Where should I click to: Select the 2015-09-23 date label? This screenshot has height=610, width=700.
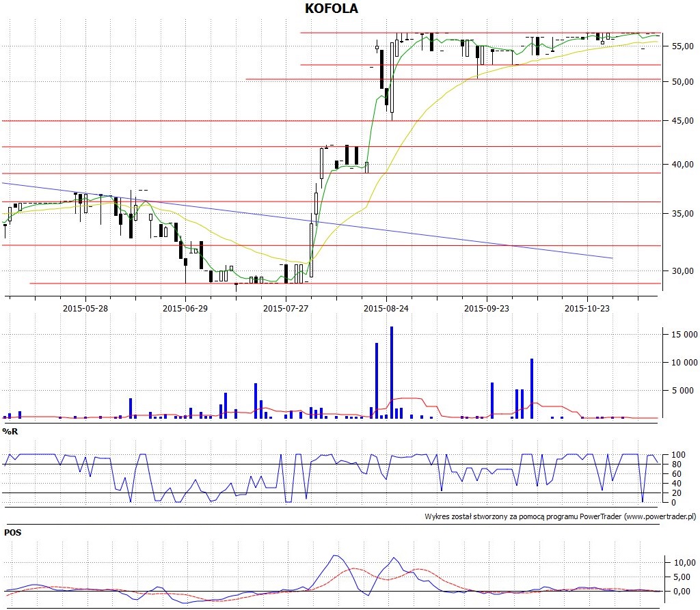pyautogui.click(x=487, y=308)
